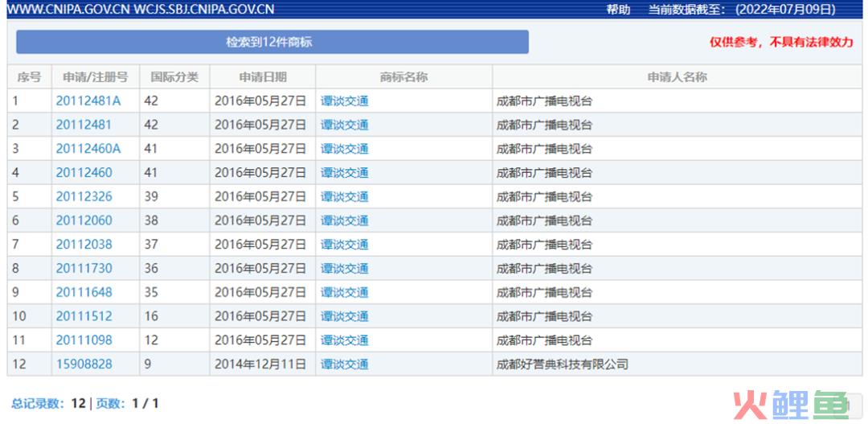The height and width of the screenshot is (424, 868).
Task: Open 谭谈交通 trademark in row 1
Action: [344, 101]
